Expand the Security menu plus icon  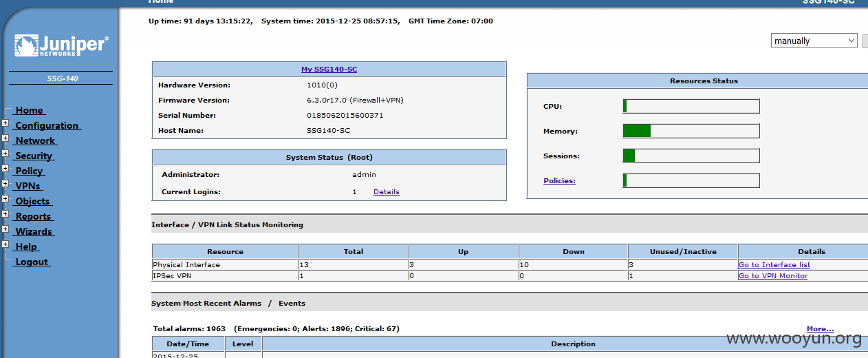pos(6,154)
